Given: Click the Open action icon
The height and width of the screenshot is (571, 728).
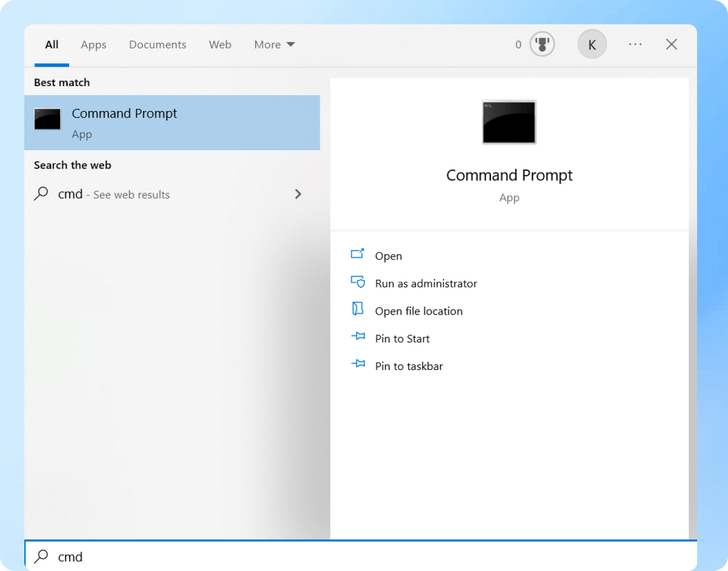Looking at the screenshot, I should (357, 254).
